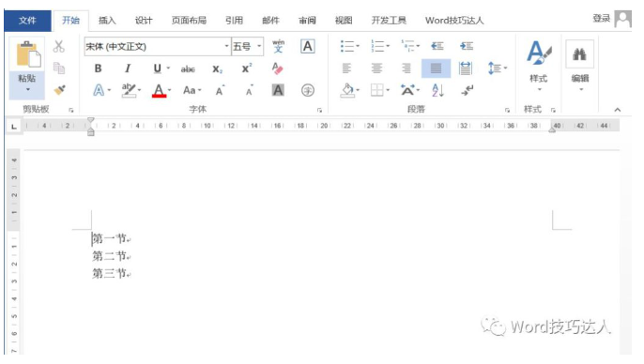The height and width of the screenshot is (364, 644).
Task: Click the red font color button
Action: [159, 90]
